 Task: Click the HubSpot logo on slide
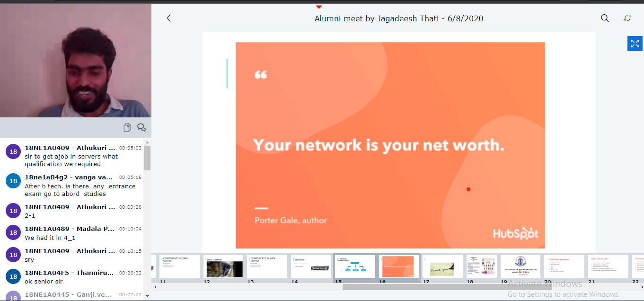click(x=516, y=233)
